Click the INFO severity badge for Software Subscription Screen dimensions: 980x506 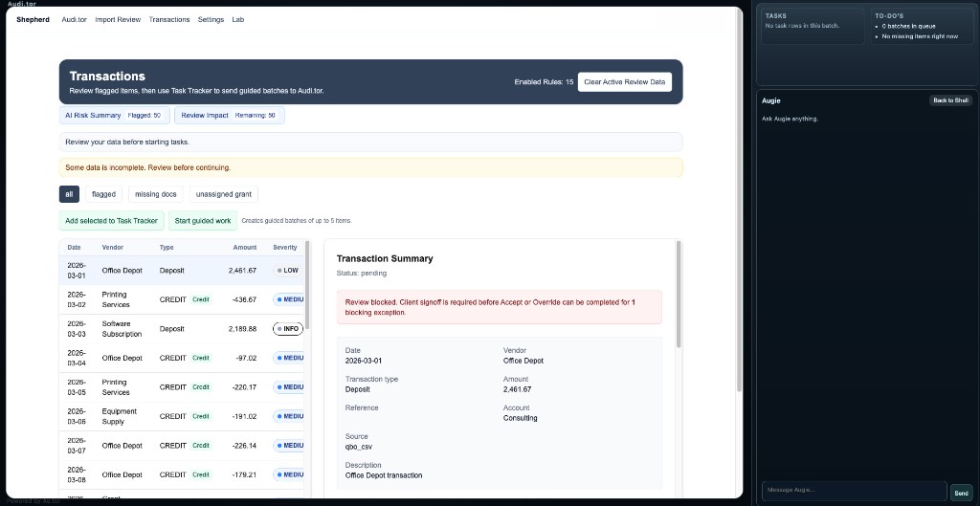(287, 329)
